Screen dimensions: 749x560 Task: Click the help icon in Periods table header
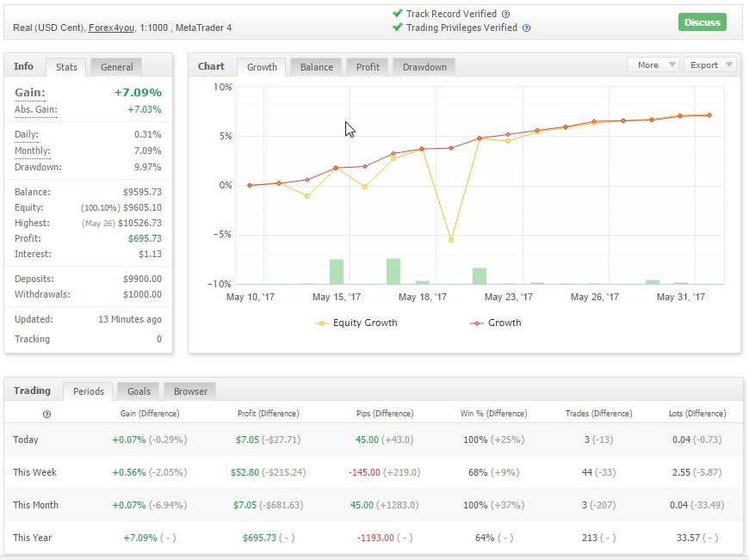(x=46, y=414)
